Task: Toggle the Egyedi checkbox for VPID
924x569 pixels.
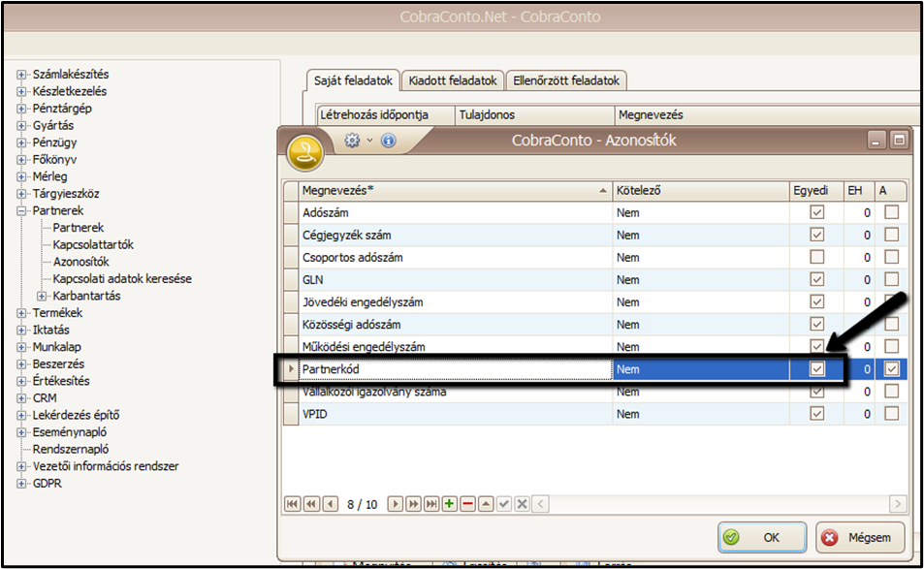Action: [x=816, y=414]
